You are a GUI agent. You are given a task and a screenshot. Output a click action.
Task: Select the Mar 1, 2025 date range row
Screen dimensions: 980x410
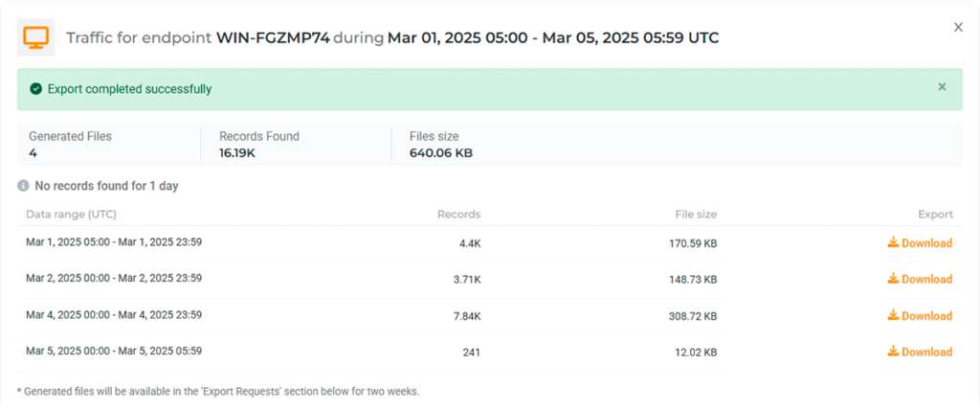pos(114,242)
